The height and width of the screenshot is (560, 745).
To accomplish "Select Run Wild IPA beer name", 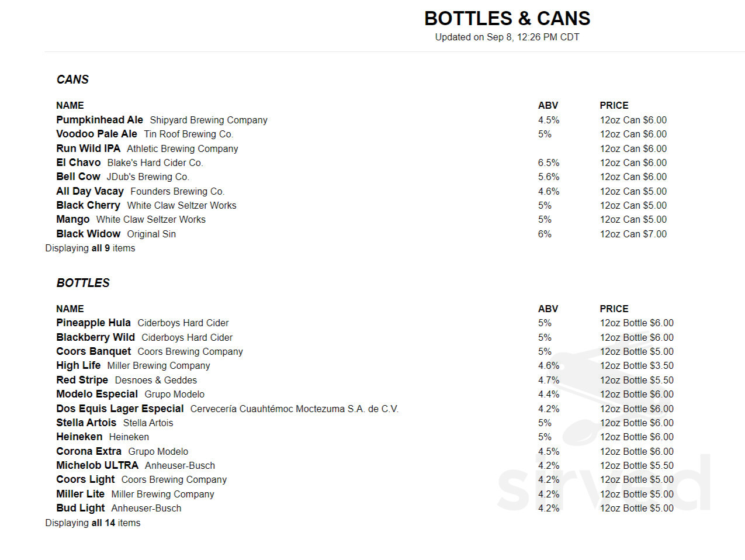I will tap(88, 148).
